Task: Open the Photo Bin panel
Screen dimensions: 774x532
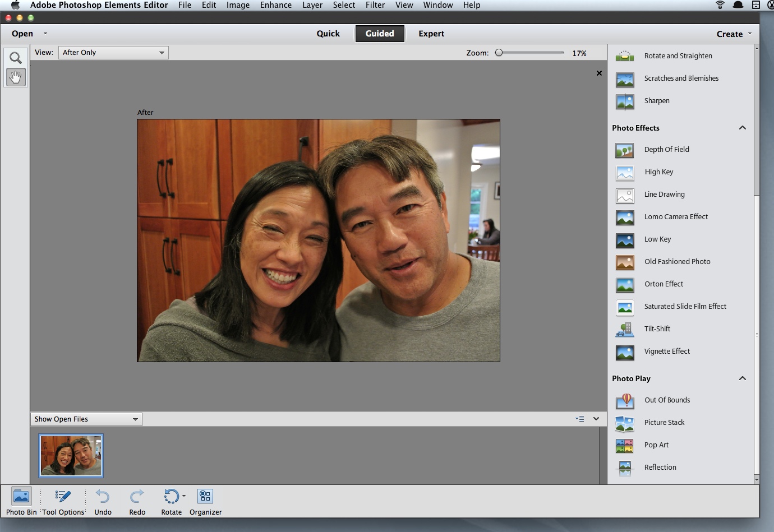Action: coord(21,497)
